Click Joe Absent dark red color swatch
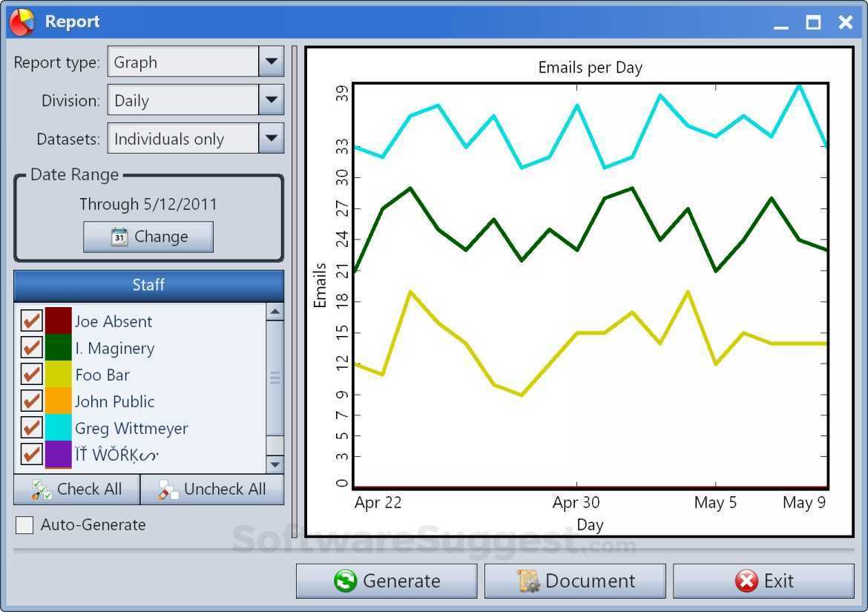The width and height of the screenshot is (868, 612). [x=58, y=320]
